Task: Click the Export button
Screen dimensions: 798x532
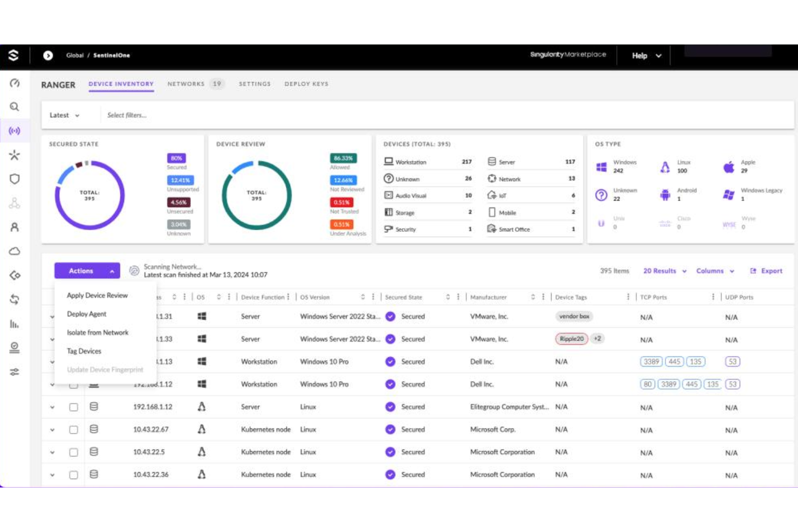Action: (767, 271)
